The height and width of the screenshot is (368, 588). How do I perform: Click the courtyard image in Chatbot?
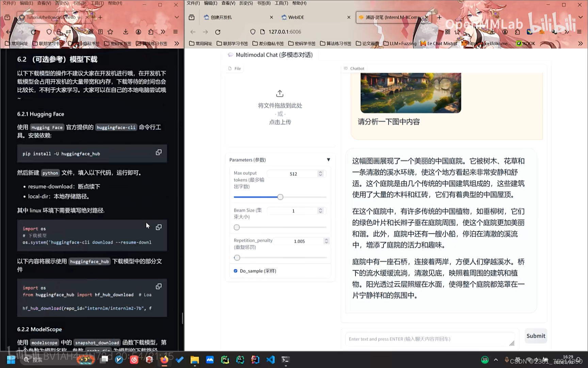411,93
